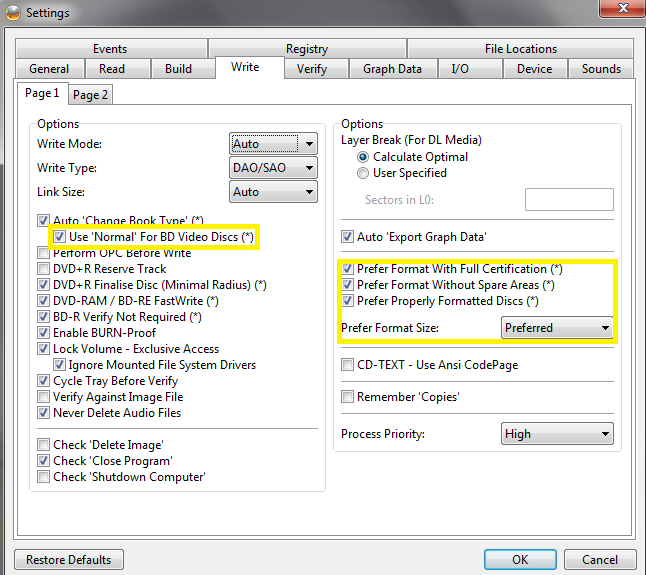Switch to the Events tab
The image size is (646, 575).
pyautogui.click(x=111, y=49)
